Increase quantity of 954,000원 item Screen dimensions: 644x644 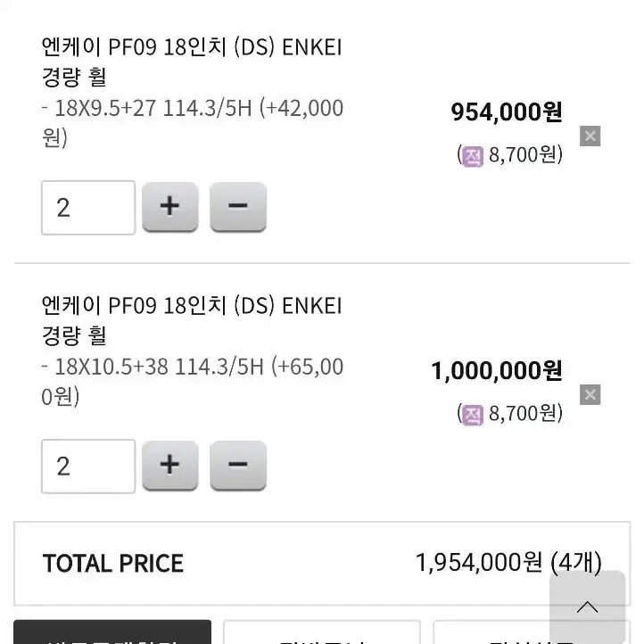[x=170, y=207]
